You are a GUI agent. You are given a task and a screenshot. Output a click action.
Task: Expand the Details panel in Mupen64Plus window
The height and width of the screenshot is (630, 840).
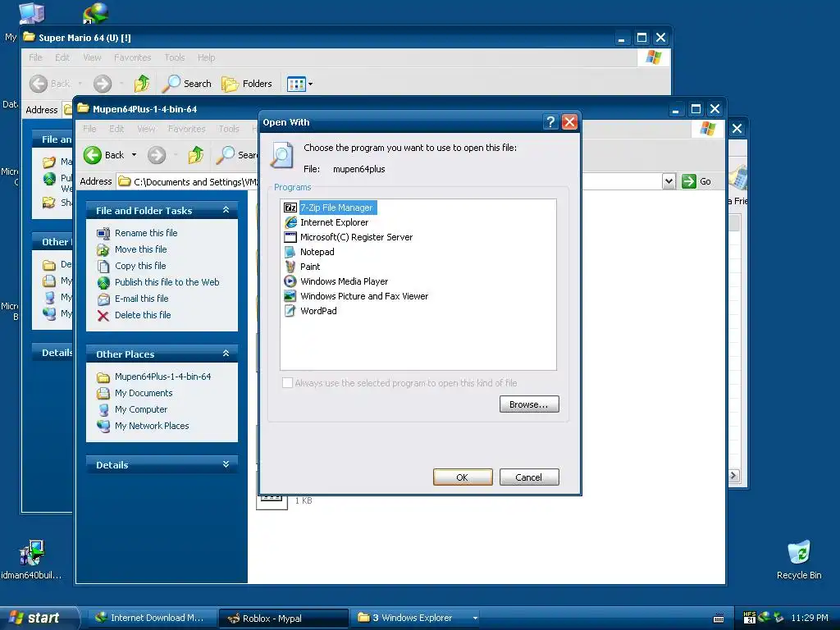(x=226, y=464)
